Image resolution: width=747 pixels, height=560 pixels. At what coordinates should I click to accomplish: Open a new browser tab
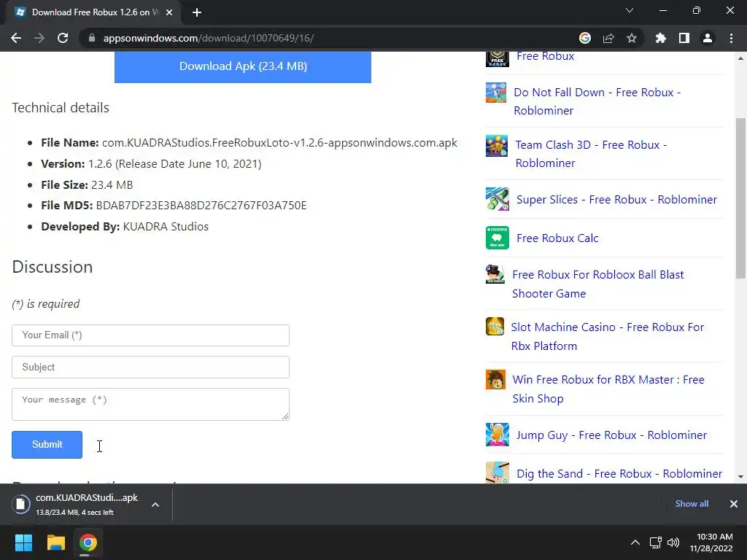point(197,12)
